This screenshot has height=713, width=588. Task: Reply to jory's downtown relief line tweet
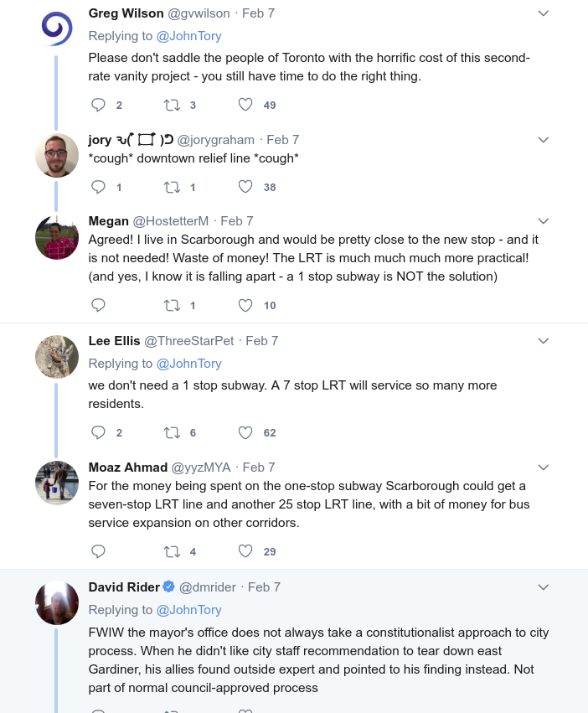tap(98, 187)
